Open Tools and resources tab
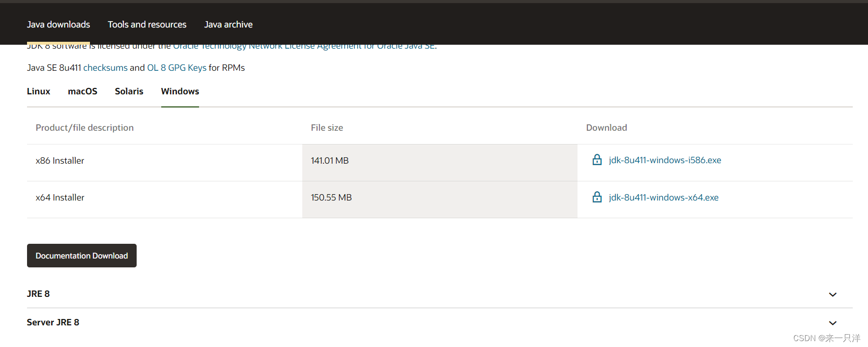 [x=147, y=25]
